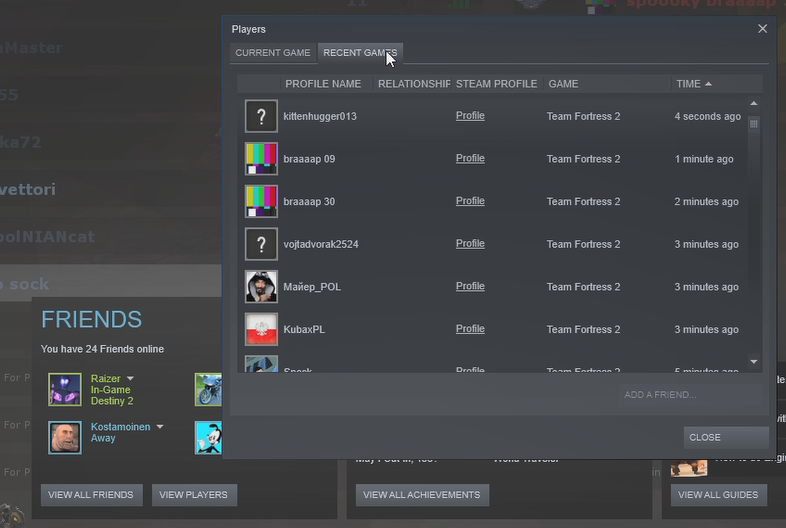Select KubaxPL player name

pos(304,329)
